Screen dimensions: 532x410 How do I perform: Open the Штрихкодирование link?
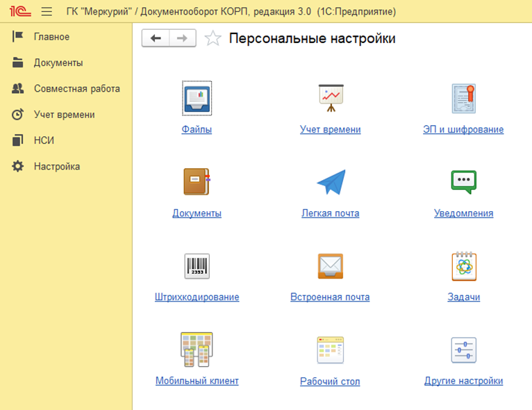(197, 297)
